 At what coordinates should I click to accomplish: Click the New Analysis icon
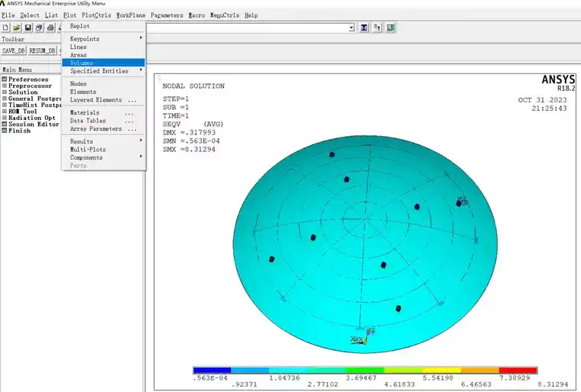coord(5,28)
